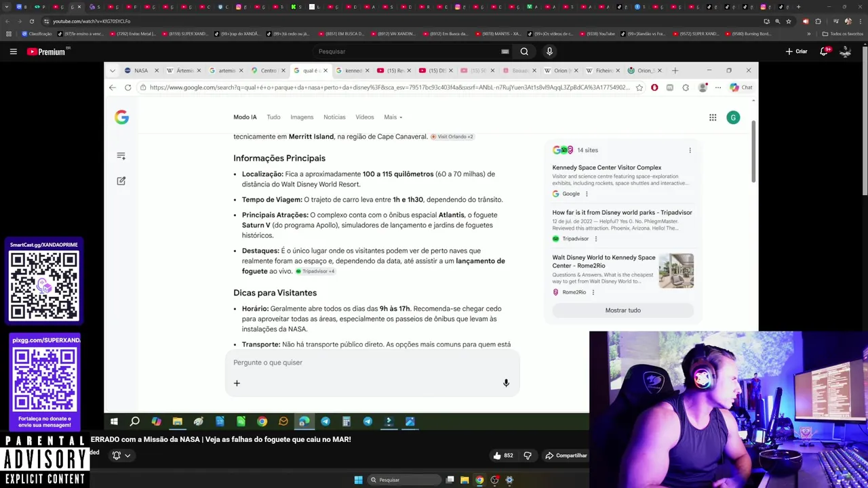Open Google apps grid icon
The width and height of the screenshot is (868, 488).
pos(713,117)
